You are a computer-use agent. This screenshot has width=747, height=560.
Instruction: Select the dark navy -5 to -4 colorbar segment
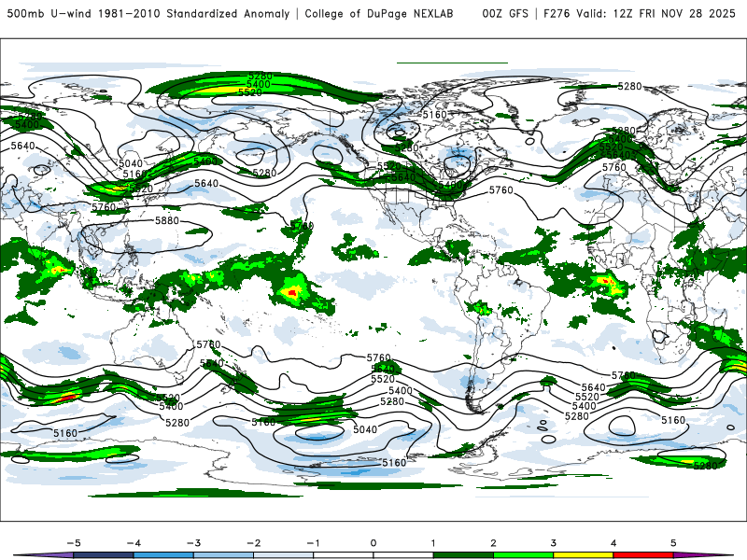[x=104, y=555]
